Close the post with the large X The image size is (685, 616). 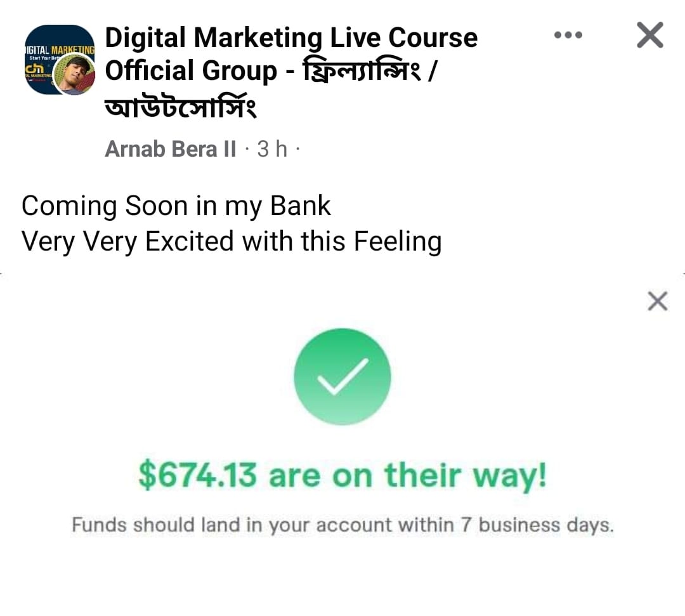(650, 34)
